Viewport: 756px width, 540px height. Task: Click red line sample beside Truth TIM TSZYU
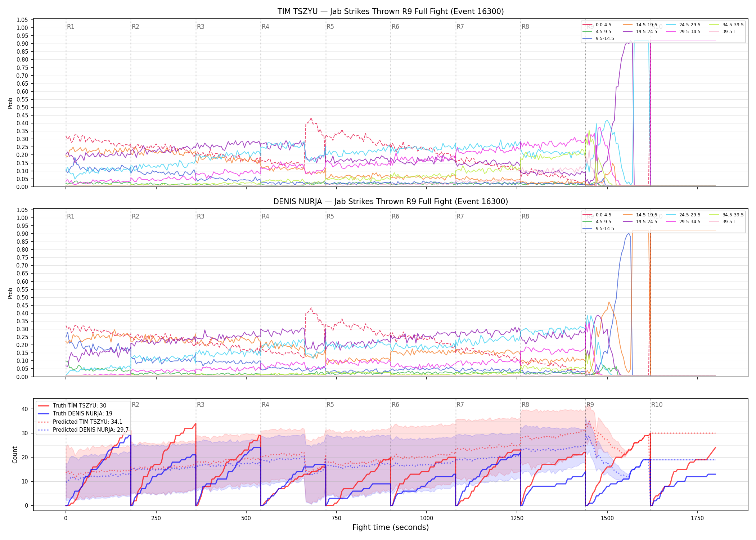(44, 406)
